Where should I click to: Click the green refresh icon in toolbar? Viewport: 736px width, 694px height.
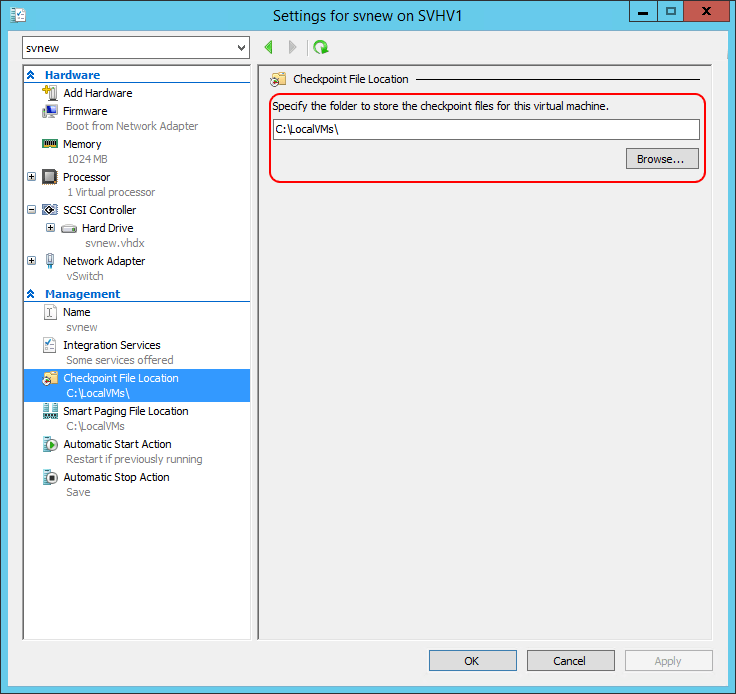(320, 47)
